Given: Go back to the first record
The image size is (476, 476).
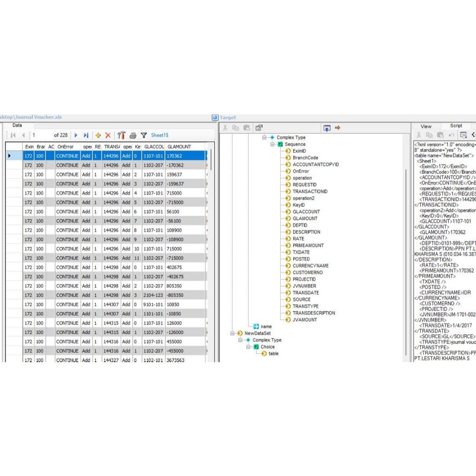Looking at the screenshot, I should click(13, 135).
